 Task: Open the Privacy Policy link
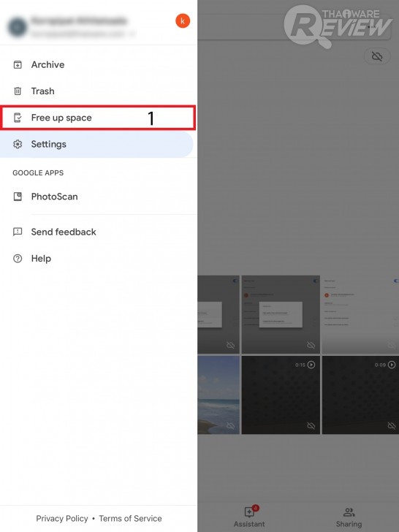62,518
